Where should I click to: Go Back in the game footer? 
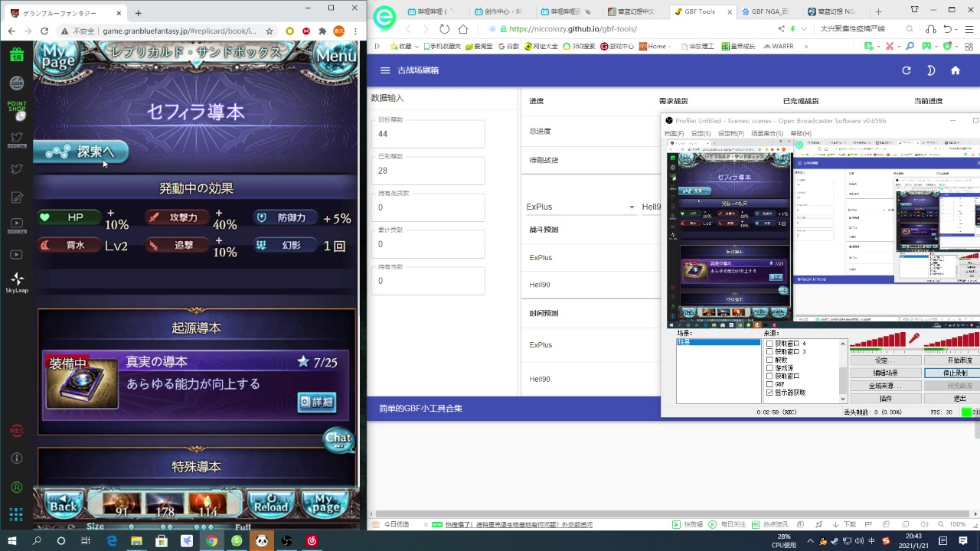point(64,506)
